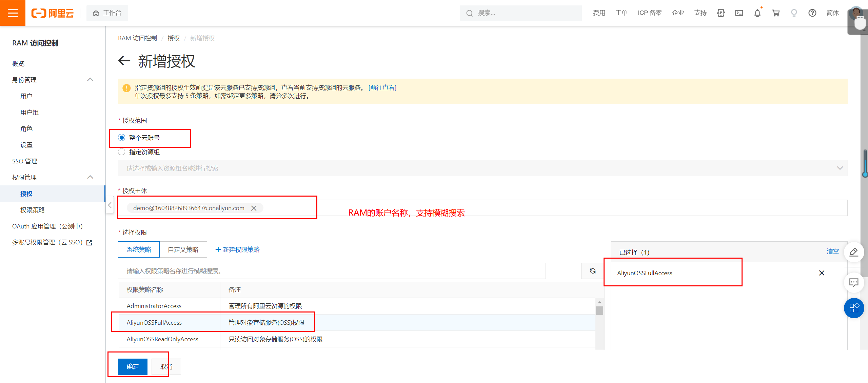The width and height of the screenshot is (868, 383).
Task: Collapse the 身份管理 section
Action: coord(90,80)
